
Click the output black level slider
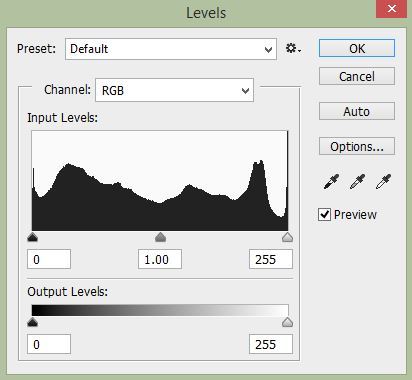32,322
